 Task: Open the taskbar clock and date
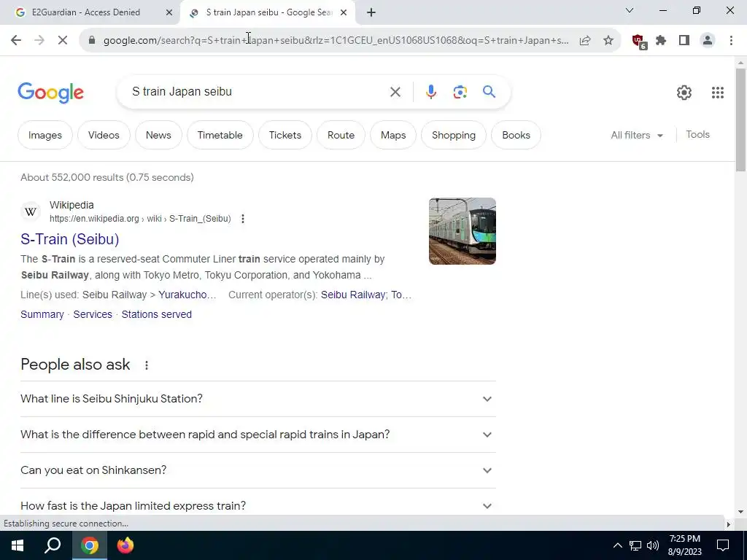point(684,545)
